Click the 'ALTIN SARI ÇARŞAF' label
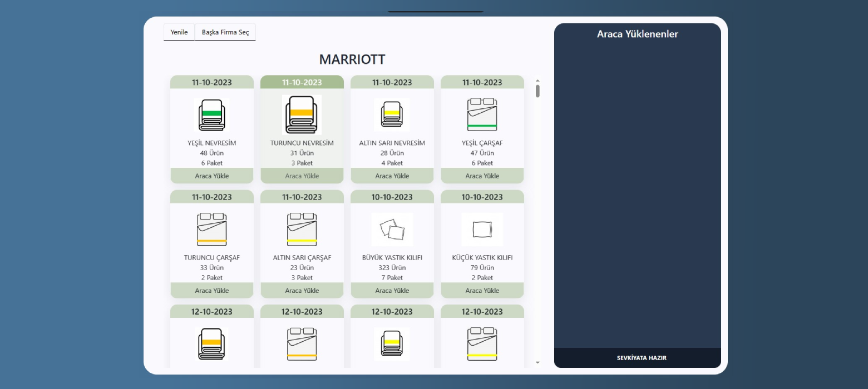Screen dimensions: 868x389 (302, 257)
